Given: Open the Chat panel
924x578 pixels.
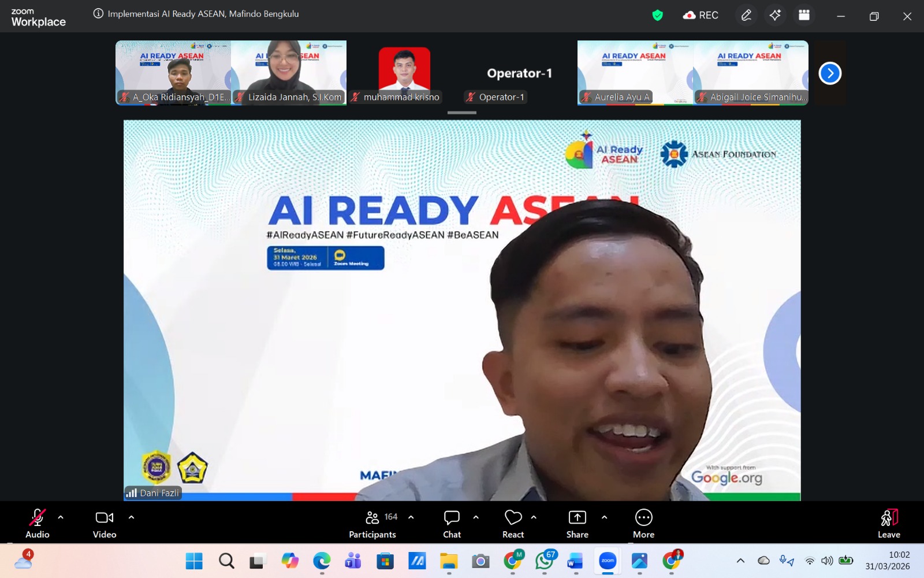Looking at the screenshot, I should (x=452, y=523).
